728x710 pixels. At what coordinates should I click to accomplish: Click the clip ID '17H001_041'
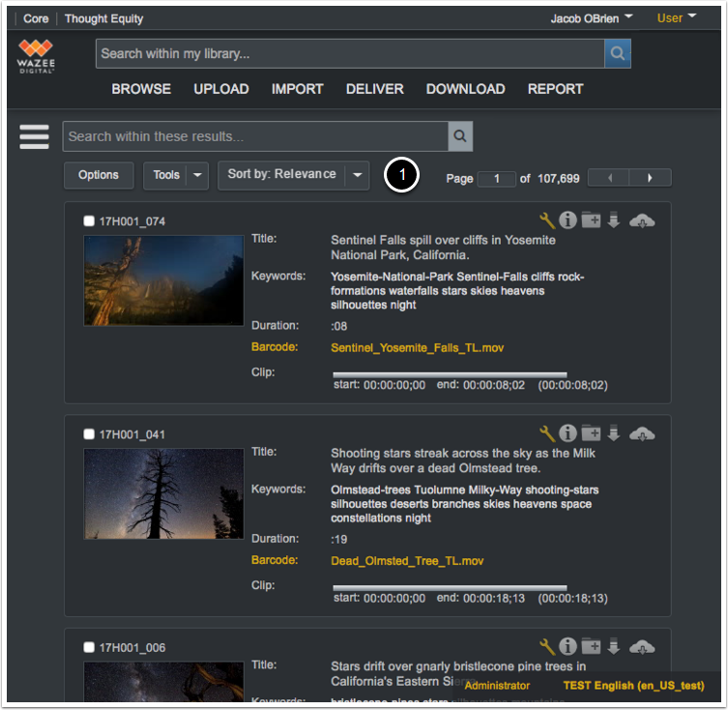point(132,435)
